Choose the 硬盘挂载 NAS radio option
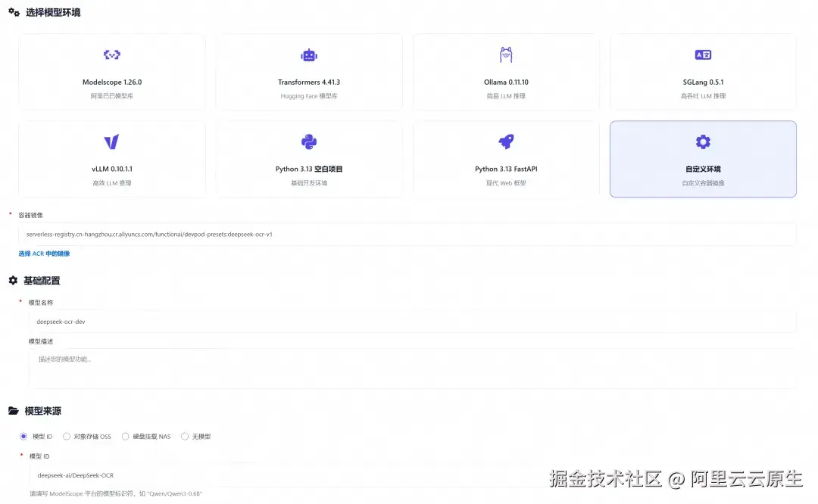The width and height of the screenshot is (818, 504). (x=125, y=436)
